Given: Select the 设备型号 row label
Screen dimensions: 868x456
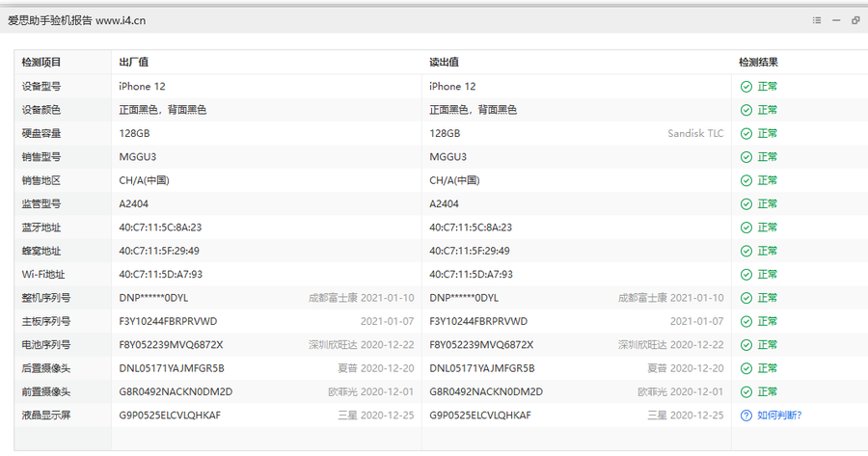Looking at the screenshot, I should [41, 87].
